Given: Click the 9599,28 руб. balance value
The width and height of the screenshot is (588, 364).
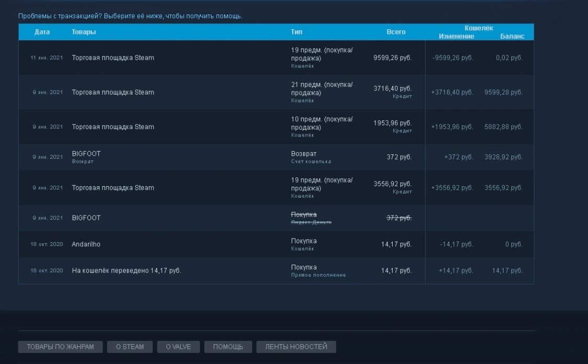Looking at the screenshot, I should click(x=503, y=92).
